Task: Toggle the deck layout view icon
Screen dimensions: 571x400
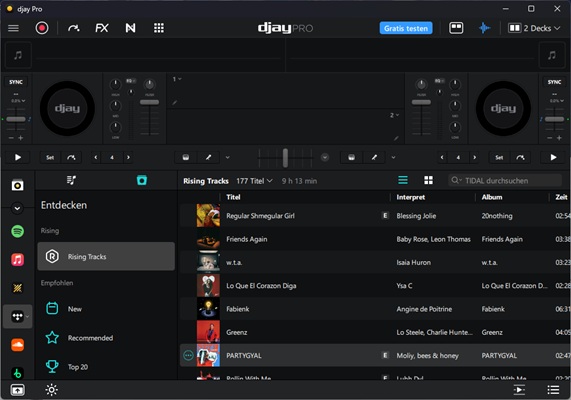Action: click(x=456, y=28)
